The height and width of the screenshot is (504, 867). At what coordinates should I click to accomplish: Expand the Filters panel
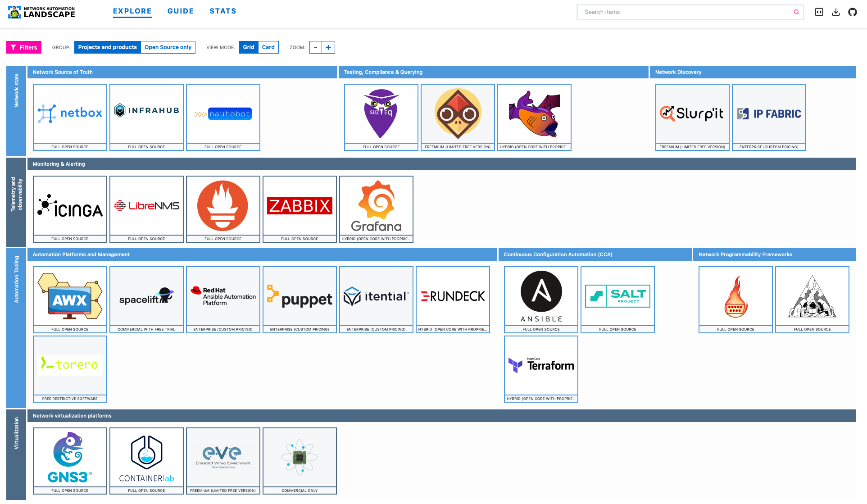tap(23, 47)
